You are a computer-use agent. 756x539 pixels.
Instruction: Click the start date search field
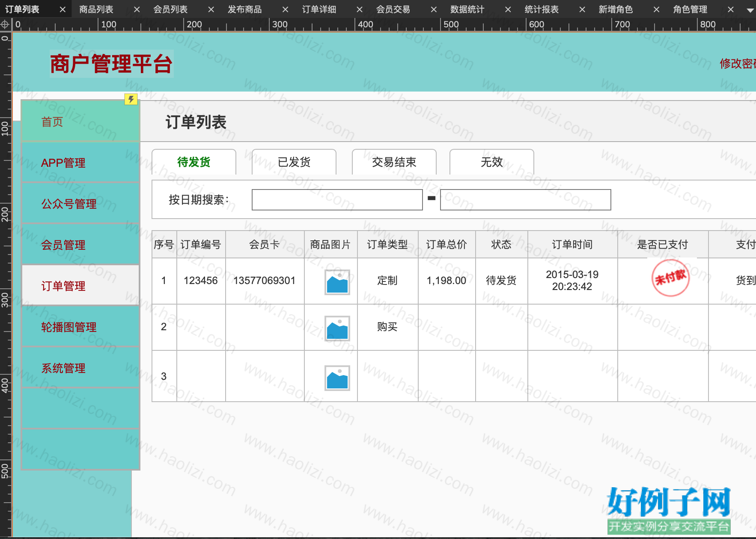click(337, 200)
